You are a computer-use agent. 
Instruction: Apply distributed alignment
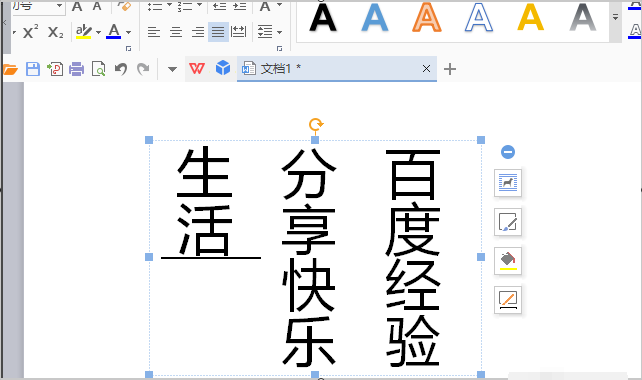pyautogui.click(x=238, y=32)
